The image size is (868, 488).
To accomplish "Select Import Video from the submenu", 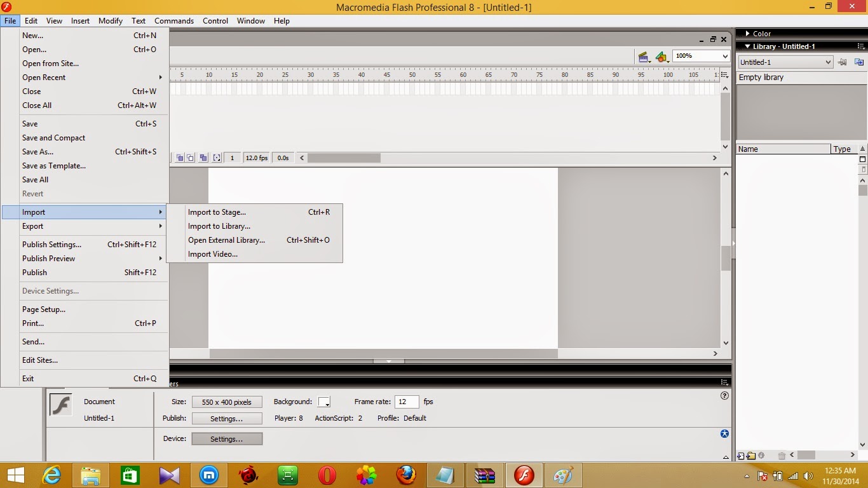I will 212,254.
